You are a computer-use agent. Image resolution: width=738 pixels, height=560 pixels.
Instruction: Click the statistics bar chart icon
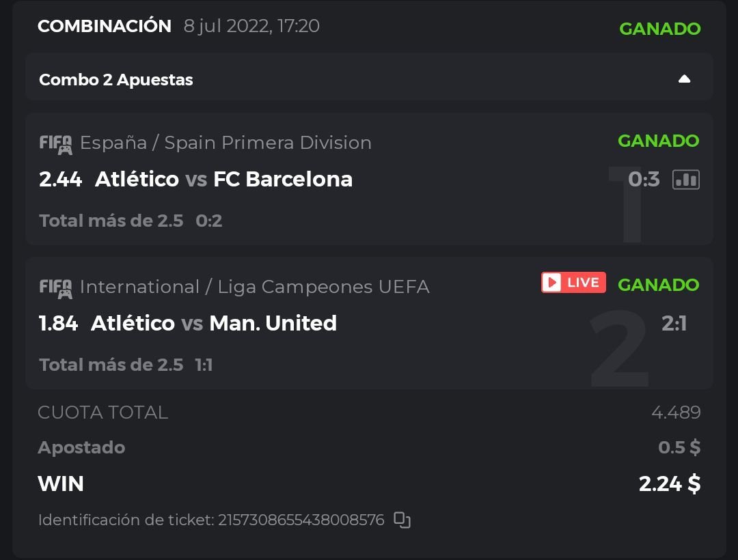(686, 180)
